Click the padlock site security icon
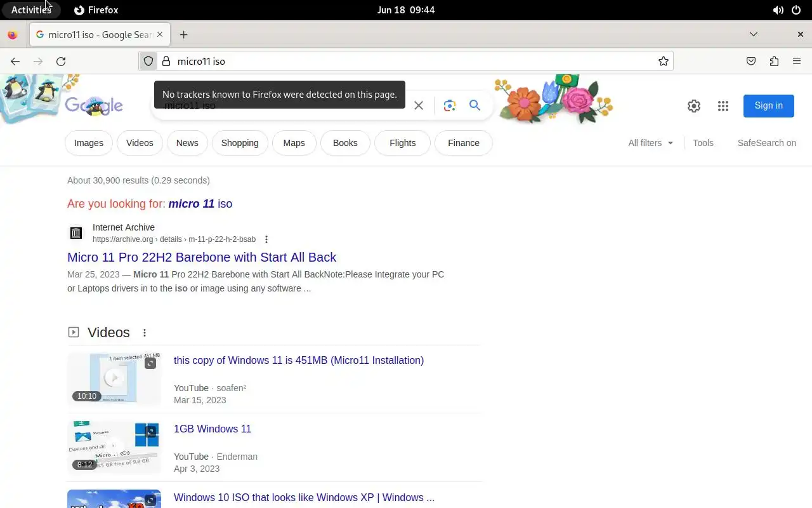 166,61
